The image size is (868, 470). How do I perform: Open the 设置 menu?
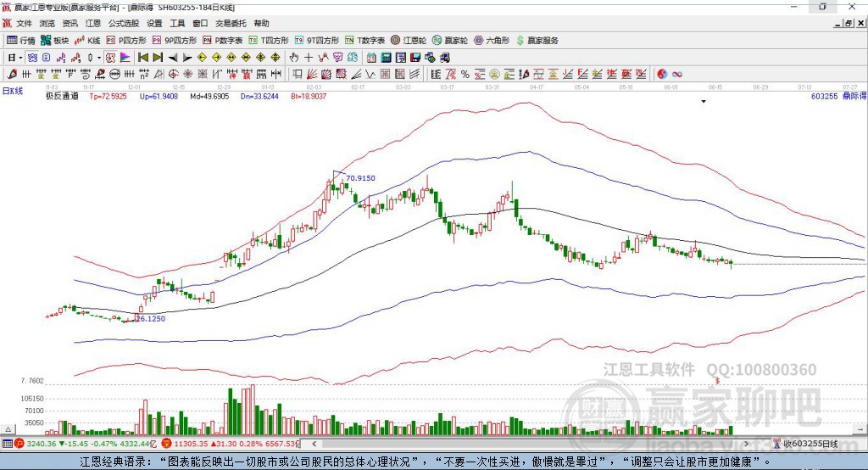pyautogui.click(x=154, y=23)
